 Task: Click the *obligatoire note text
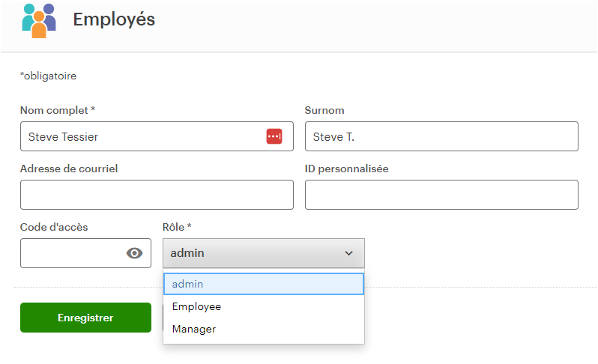tap(49, 76)
